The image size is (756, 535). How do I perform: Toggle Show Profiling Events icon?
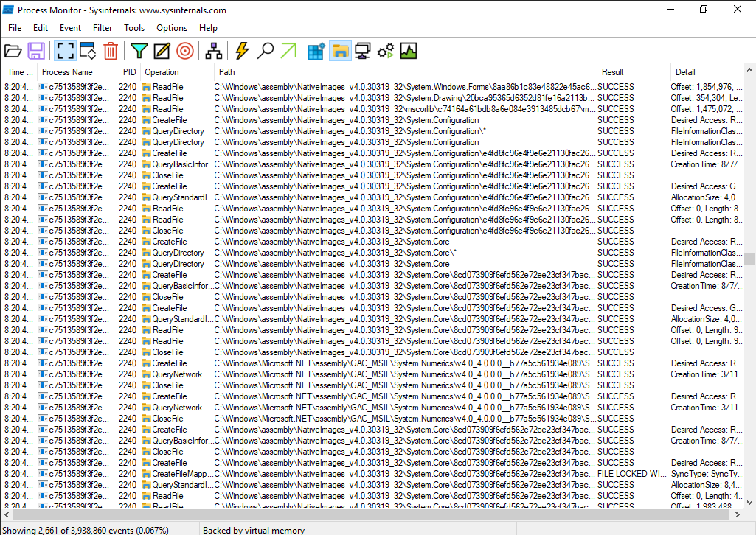pyautogui.click(x=409, y=51)
